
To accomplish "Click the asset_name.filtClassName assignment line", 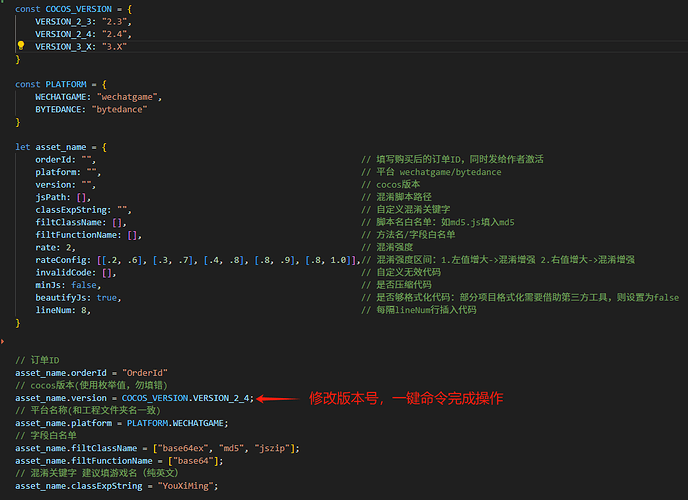I will pos(158,449).
